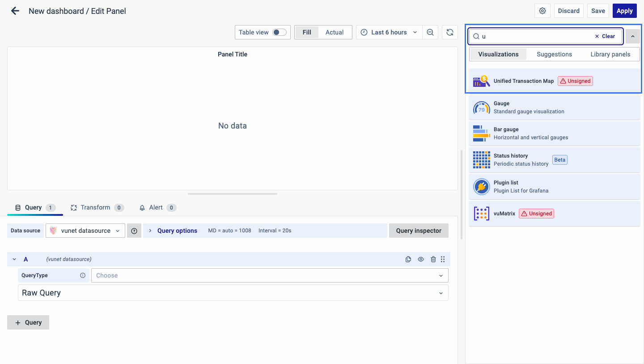Duplicate query A with the copy icon

[x=408, y=259]
